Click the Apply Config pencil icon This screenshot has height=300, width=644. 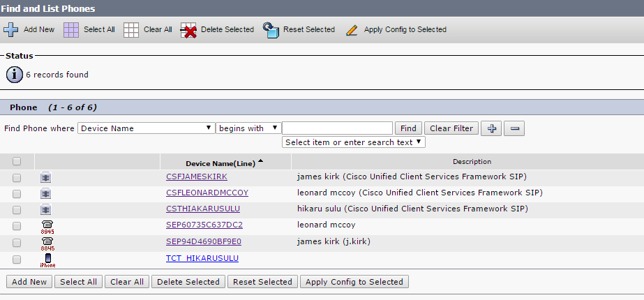pyautogui.click(x=352, y=31)
